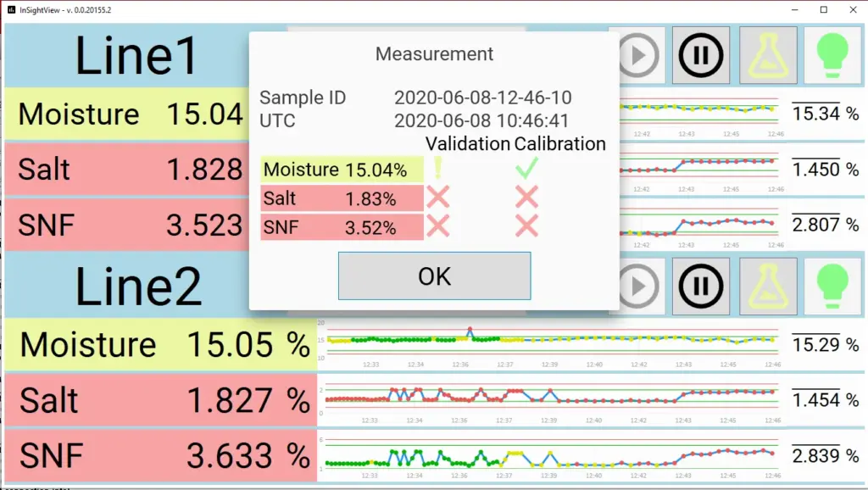868x490 pixels.
Task: Minimize the InSightView window
Action: tap(795, 9)
